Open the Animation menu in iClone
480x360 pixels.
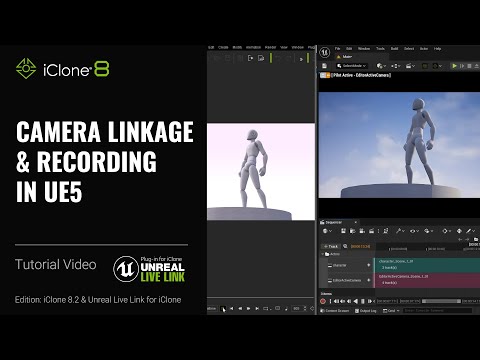(x=253, y=47)
